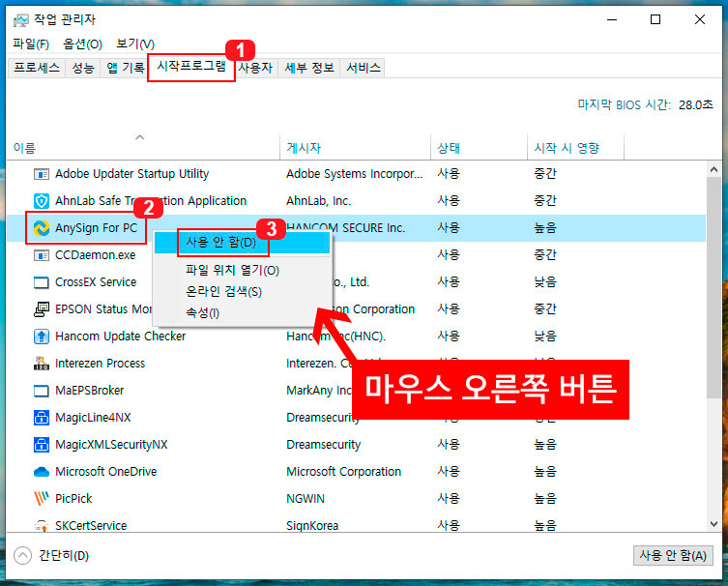Image resolution: width=728 pixels, height=586 pixels.
Task: Select the SKCertService row name
Action: (91, 526)
